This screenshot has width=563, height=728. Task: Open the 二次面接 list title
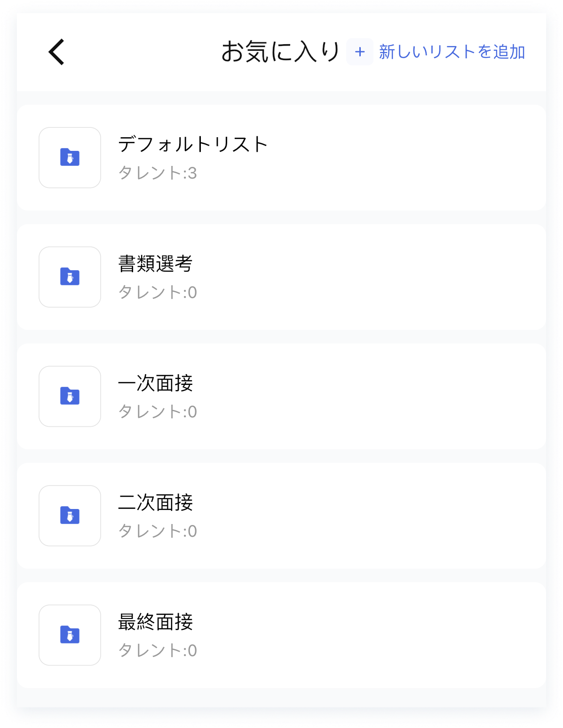tap(155, 502)
